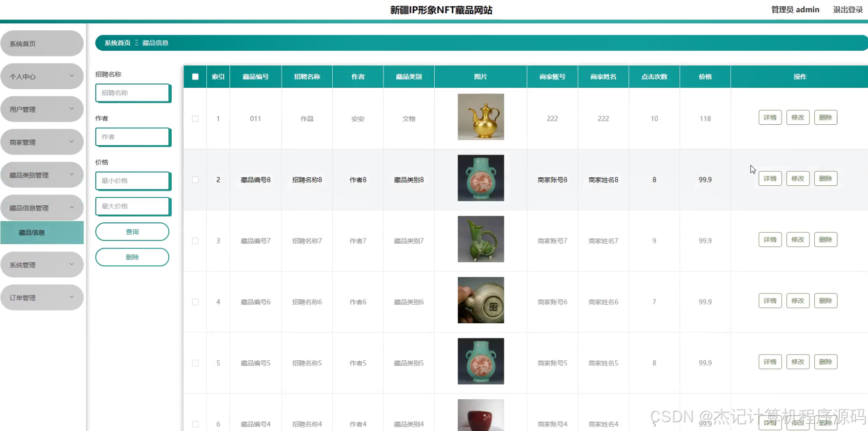Focus the 招聘名称 search input
868x431 pixels.
[x=133, y=93]
